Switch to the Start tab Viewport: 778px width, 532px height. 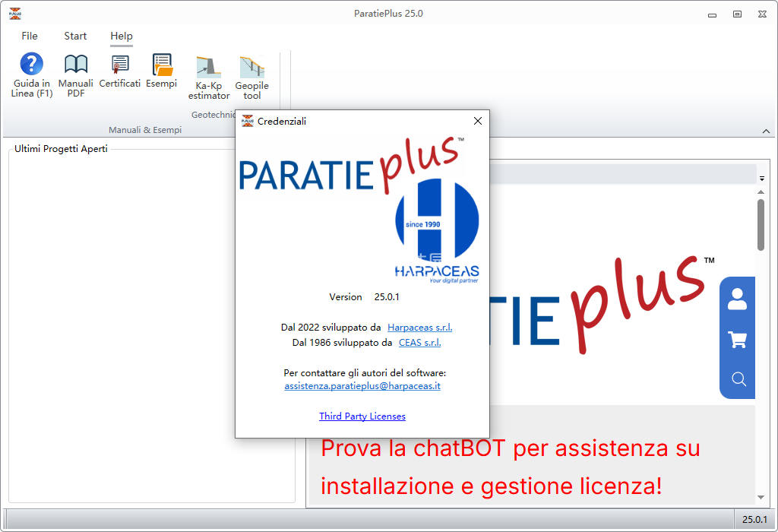75,36
